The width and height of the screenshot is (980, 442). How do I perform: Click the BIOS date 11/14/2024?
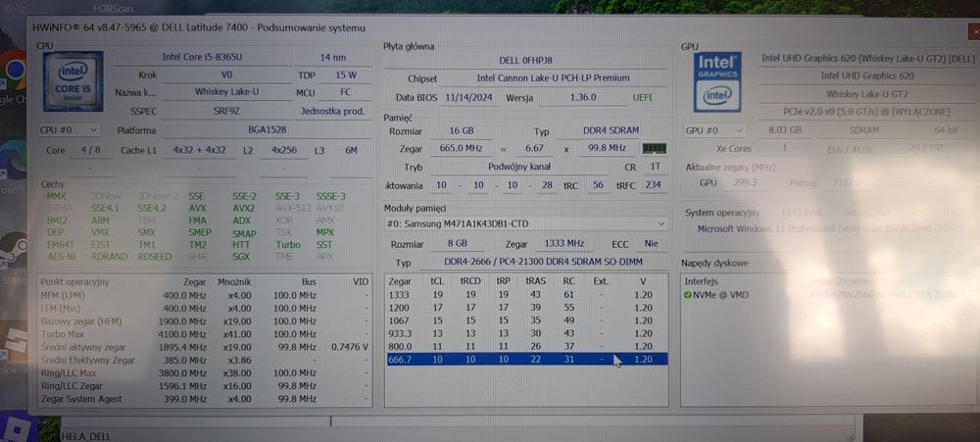pos(469,98)
